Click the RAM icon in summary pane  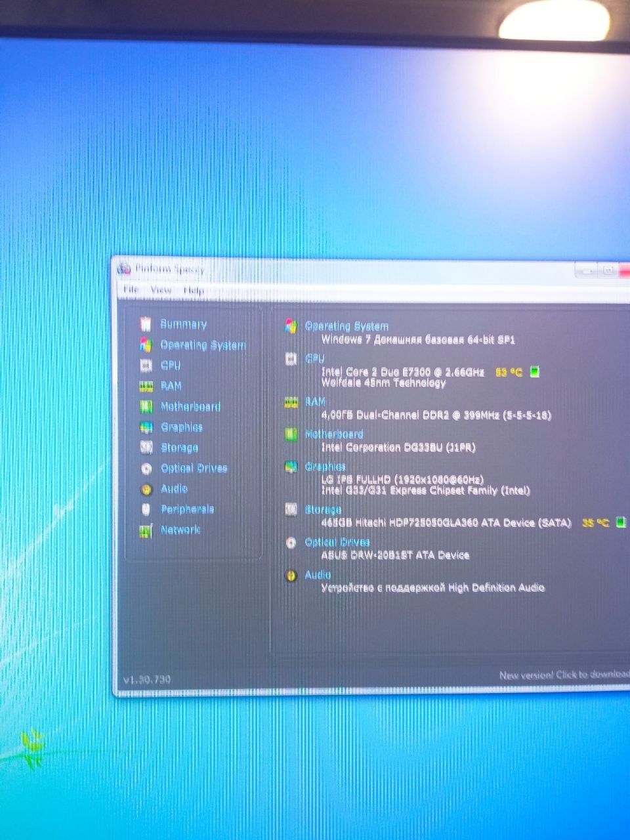(x=291, y=402)
